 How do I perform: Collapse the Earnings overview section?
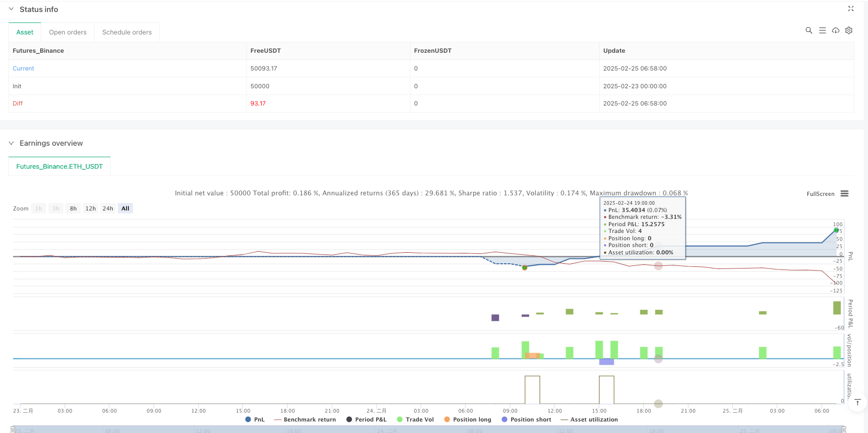point(11,143)
